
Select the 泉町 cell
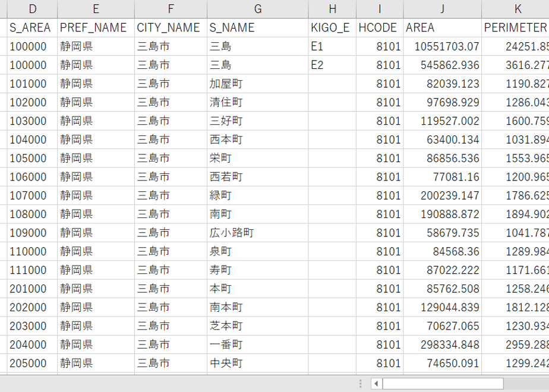coord(258,251)
